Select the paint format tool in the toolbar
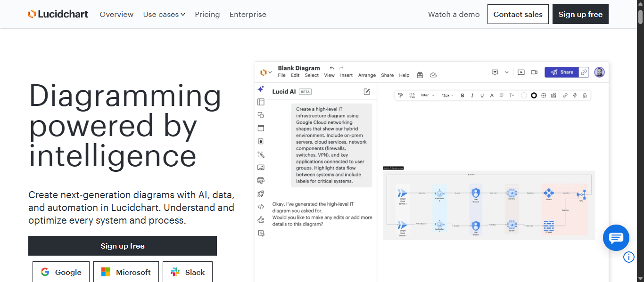The height and width of the screenshot is (282, 644). click(401, 95)
